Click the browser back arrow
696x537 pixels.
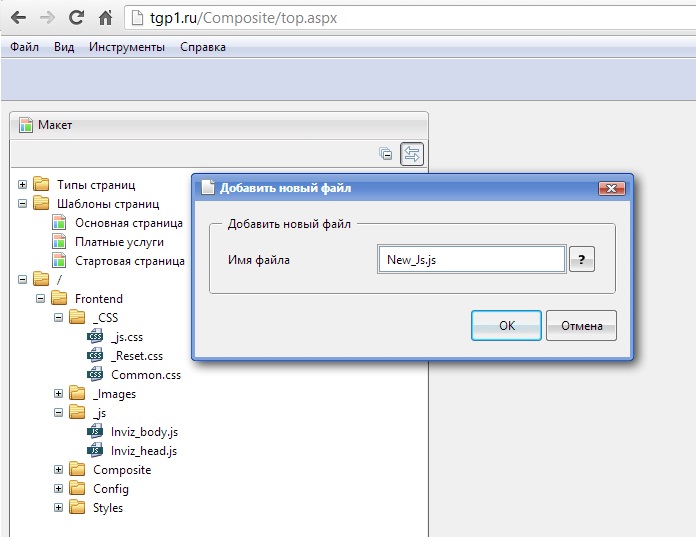pyautogui.click(x=17, y=17)
